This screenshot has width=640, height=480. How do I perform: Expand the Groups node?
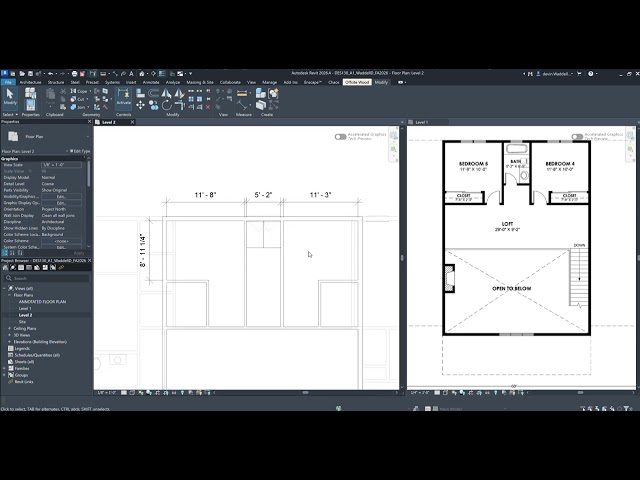(x=4, y=375)
